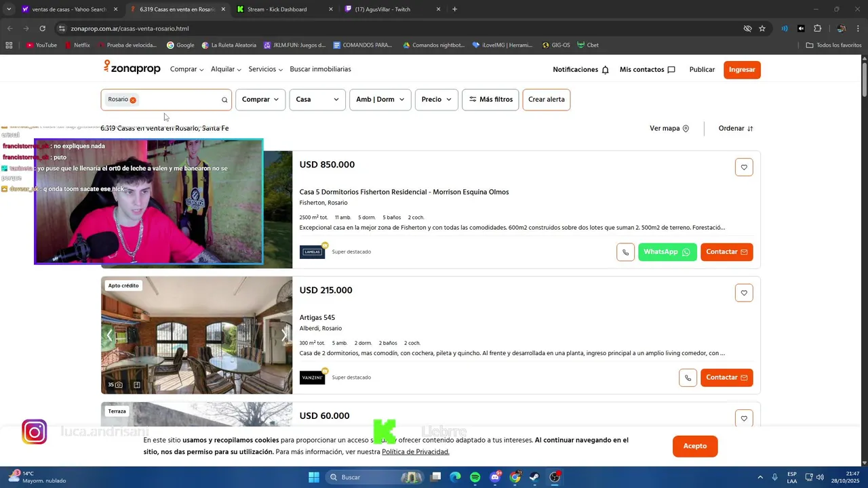Open Todos los favoritos folder
The height and width of the screenshot is (488, 868).
coord(833,45)
